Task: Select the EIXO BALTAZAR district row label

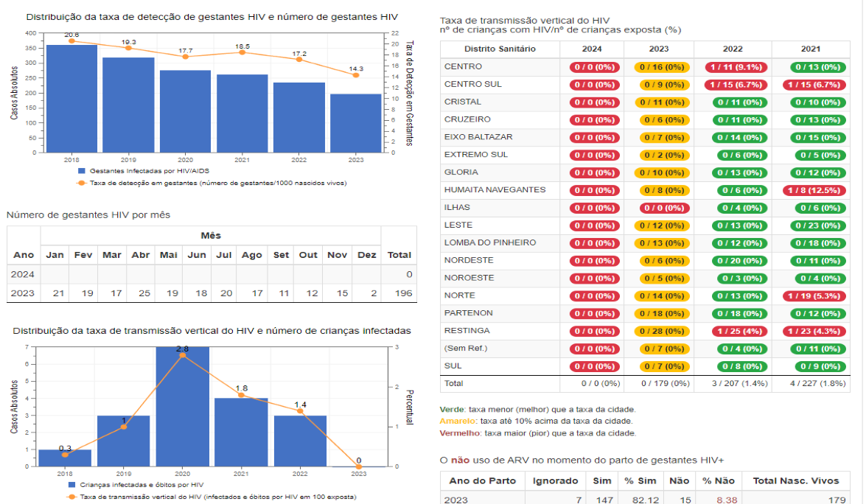Action: tap(478, 137)
